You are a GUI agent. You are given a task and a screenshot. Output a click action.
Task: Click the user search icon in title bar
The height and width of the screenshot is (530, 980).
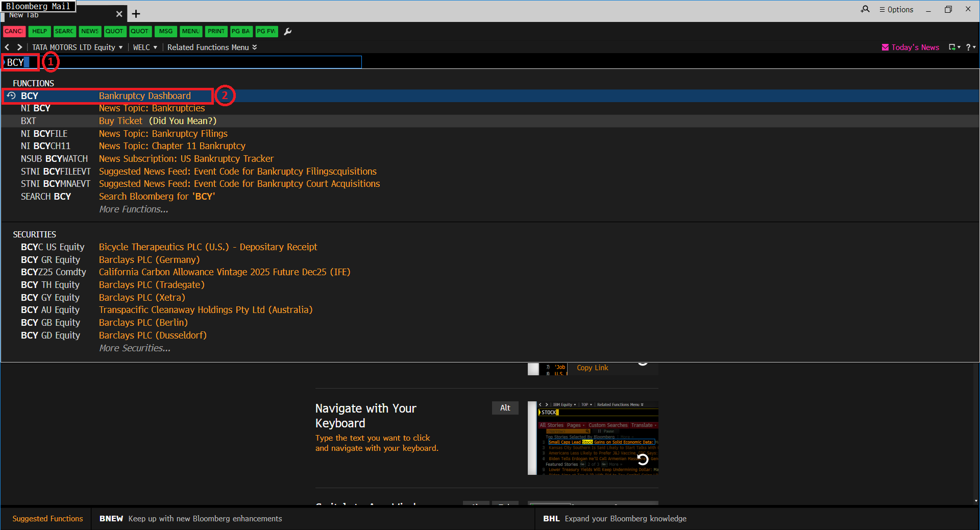coord(865,9)
